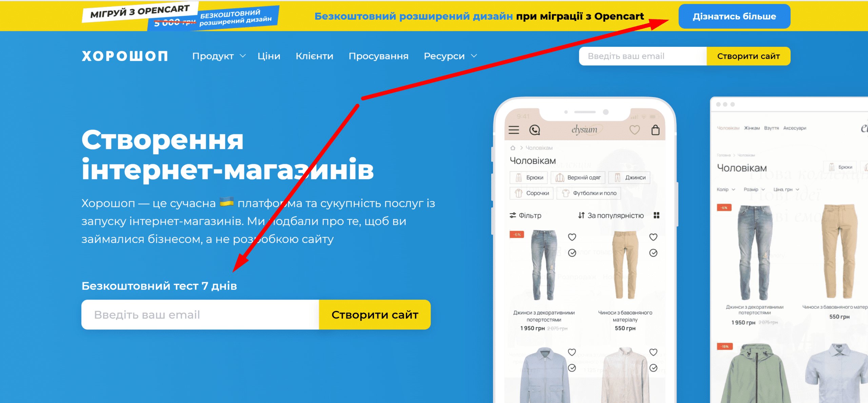Go to the Клієнти menu item
868x403 pixels.
[314, 56]
